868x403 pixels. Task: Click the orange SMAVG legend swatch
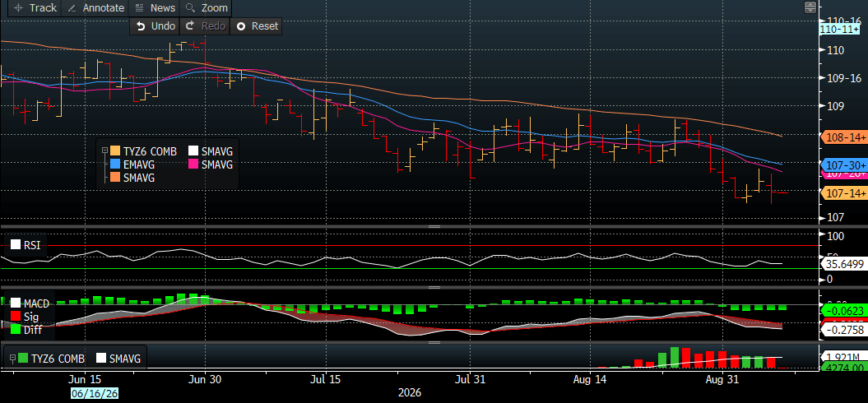coord(115,178)
